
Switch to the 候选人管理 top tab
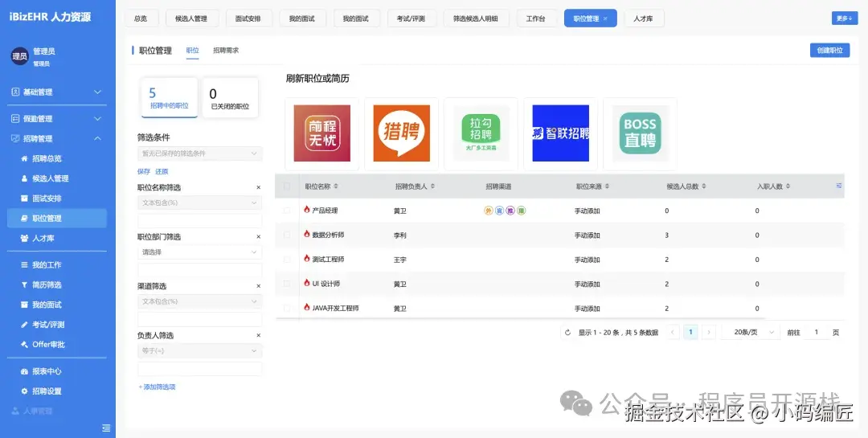click(191, 18)
